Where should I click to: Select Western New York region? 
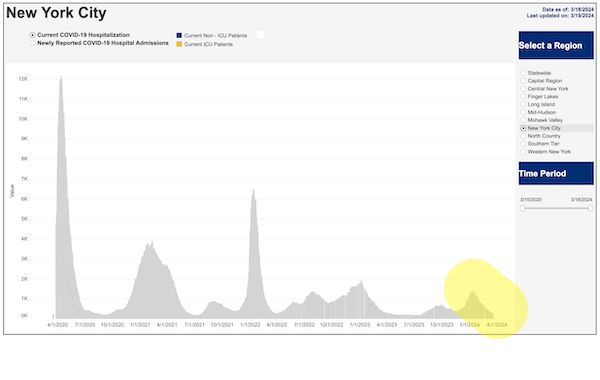coord(523,152)
